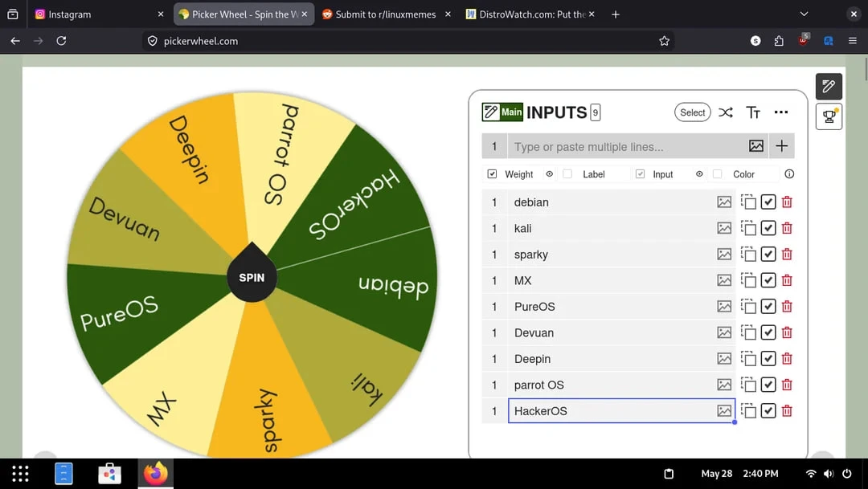868x489 pixels.
Task: Enable the Label checkbox
Action: click(567, 173)
